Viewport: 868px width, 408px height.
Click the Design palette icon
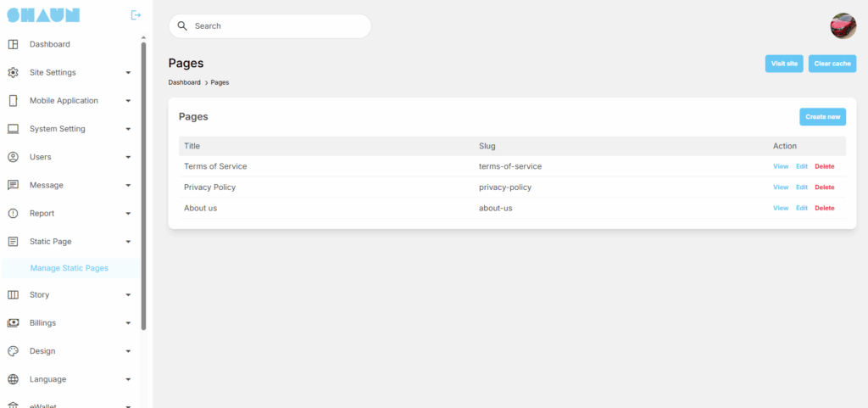pyautogui.click(x=13, y=351)
